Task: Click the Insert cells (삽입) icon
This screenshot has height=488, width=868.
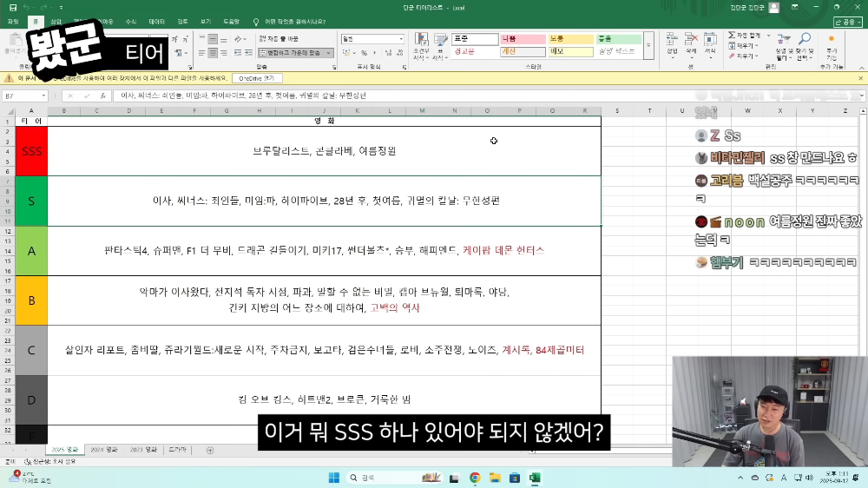Action: click(672, 45)
